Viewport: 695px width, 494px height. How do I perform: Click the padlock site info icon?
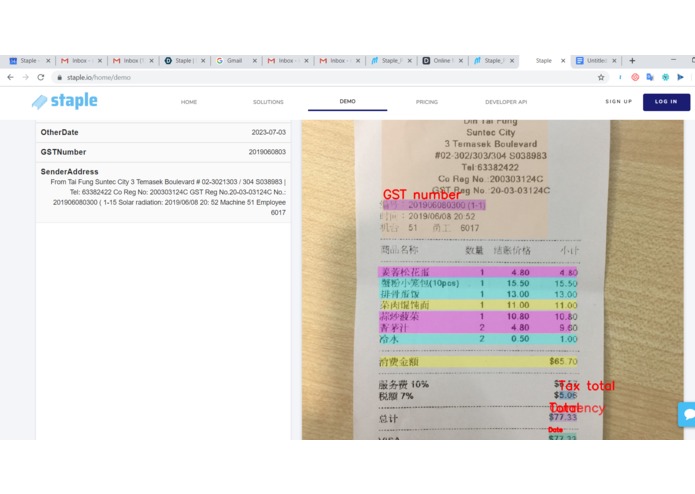59,78
